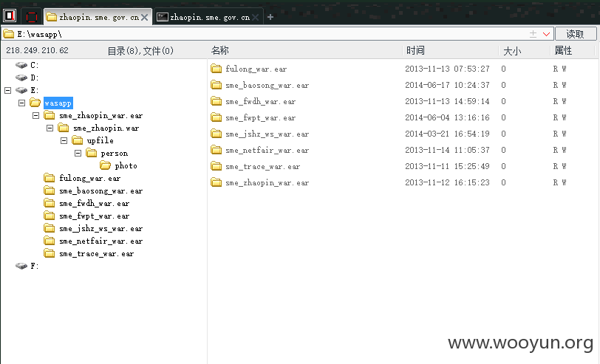Select sme_jshz_ws_war.ear in the tree
This screenshot has height=364, width=600.
click(x=101, y=229)
